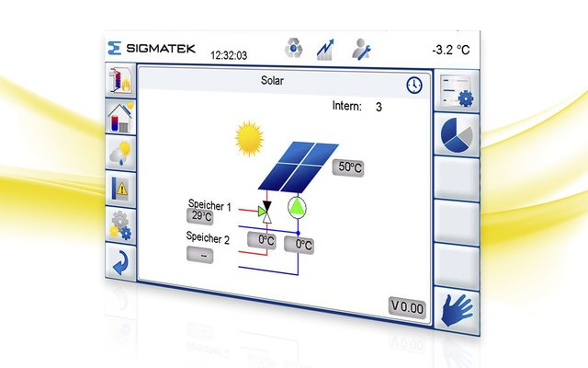Image resolution: width=588 pixels, height=368 pixels.
Task: Activate the blue hand manual mode button
Action: [x=457, y=310]
